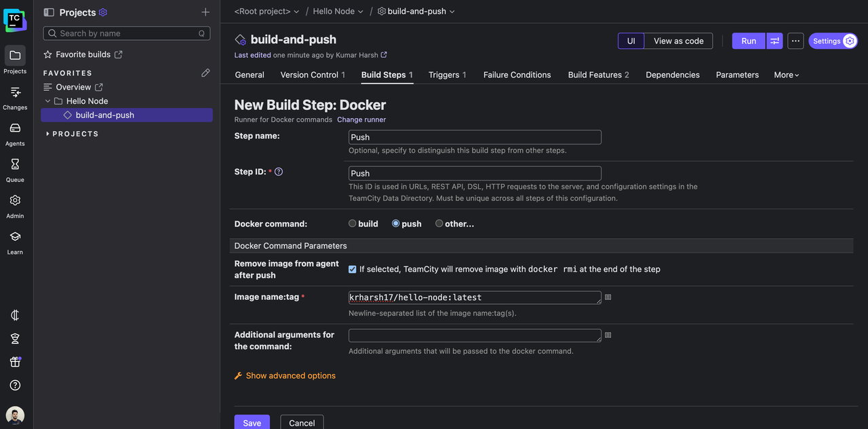
Task: Open the Failure Conditions tab
Action: coord(517,75)
